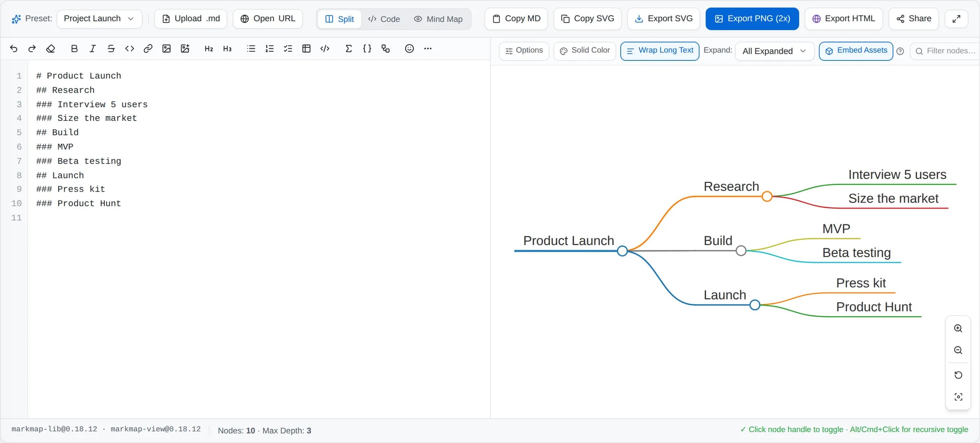Click Export SVG button
Image resolution: width=980 pixels, height=443 pixels.
click(x=664, y=19)
